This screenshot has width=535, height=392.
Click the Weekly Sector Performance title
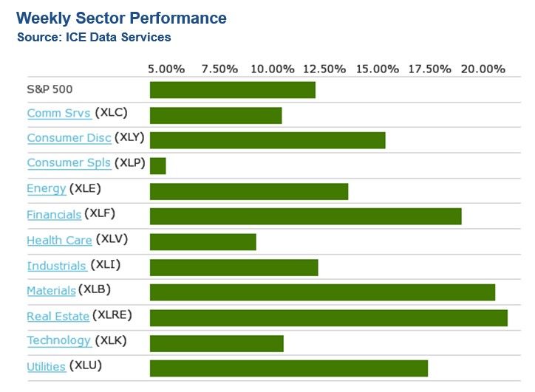point(121,18)
